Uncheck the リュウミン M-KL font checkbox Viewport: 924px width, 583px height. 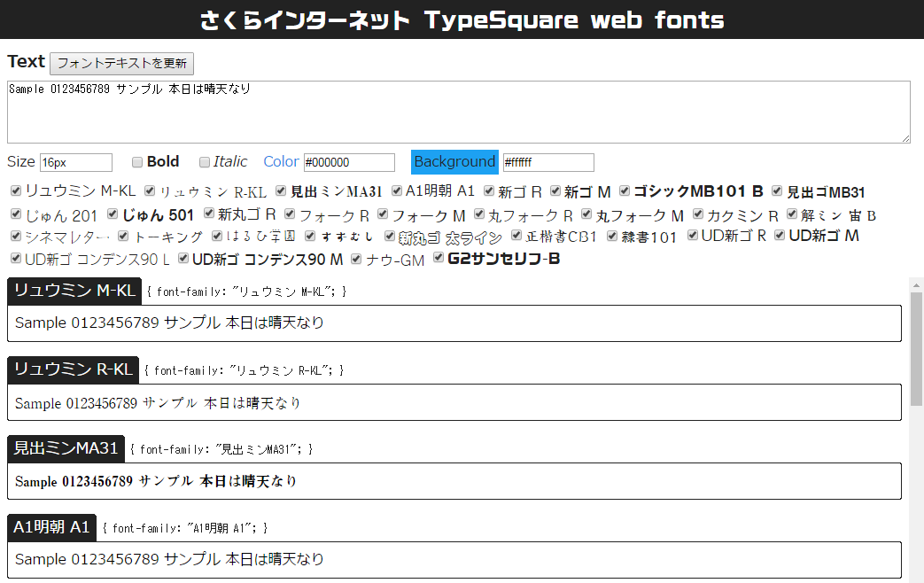tap(16, 190)
